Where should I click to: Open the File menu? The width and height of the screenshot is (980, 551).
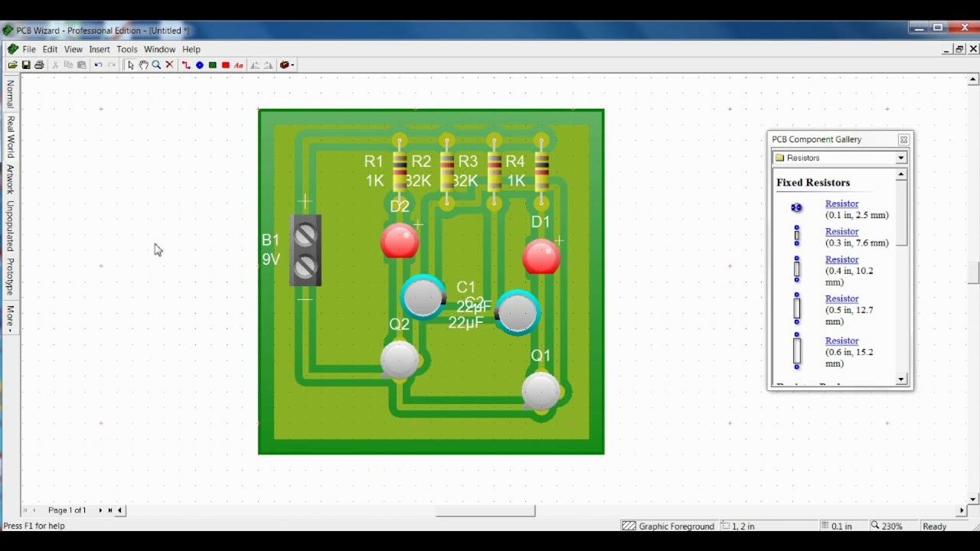[x=29, y=49]
